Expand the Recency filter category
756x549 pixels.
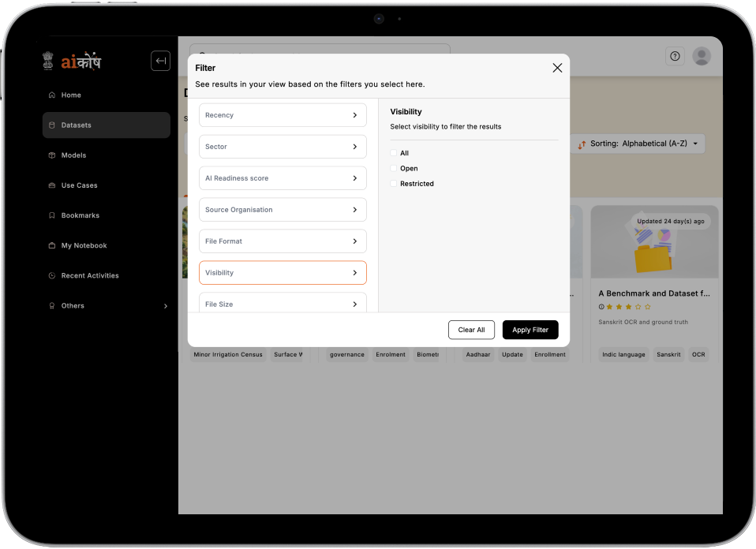point(283,115)
